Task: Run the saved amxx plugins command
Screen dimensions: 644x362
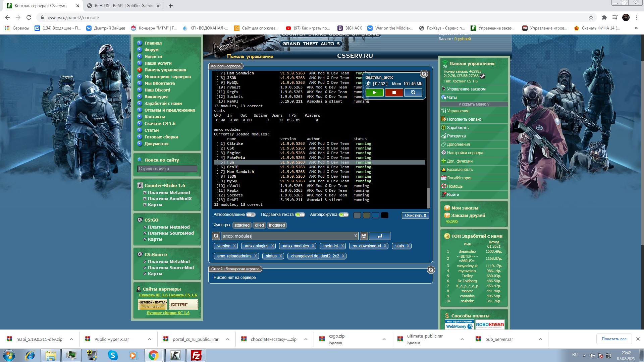Action: (x=256, y=246)
